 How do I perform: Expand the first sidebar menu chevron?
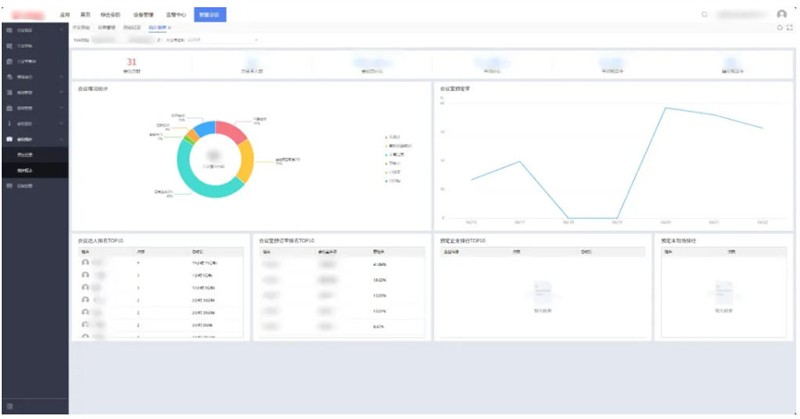(x=61, y=31)
